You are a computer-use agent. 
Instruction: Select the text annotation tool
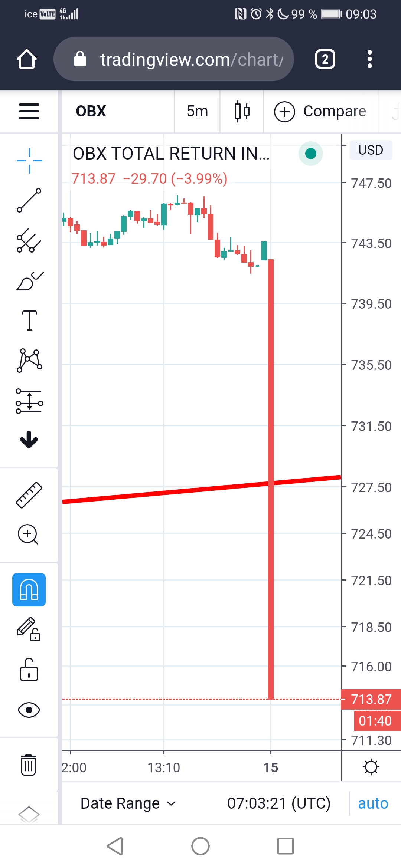[29, 320]
